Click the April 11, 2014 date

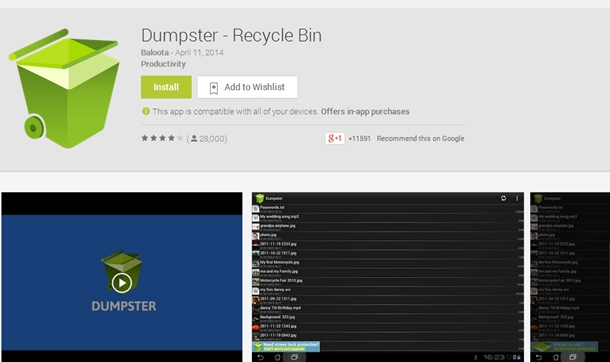[199, 52]
